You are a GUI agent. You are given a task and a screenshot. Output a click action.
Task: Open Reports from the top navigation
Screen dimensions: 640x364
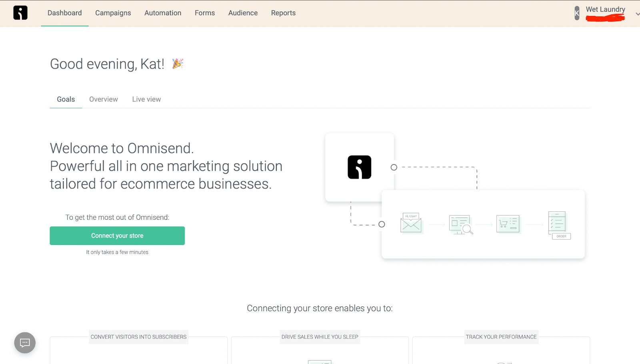click(x=283, y=13)
